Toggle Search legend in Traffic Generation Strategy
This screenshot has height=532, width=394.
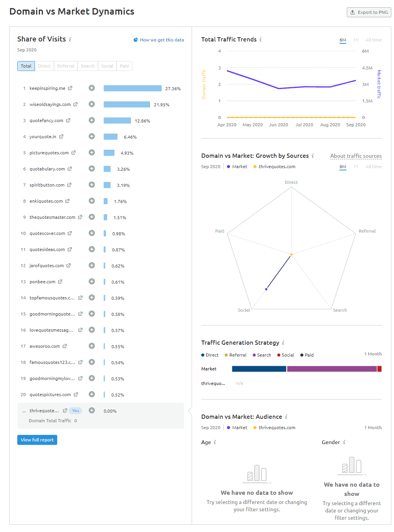point(262,355)
